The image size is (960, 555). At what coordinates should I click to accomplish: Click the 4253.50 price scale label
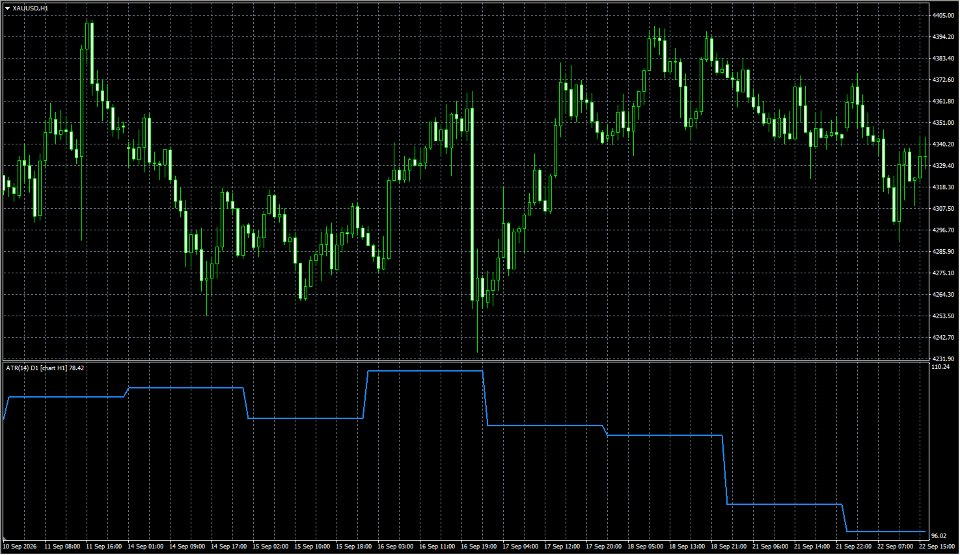pyautogui.click(x=943, y=316)
